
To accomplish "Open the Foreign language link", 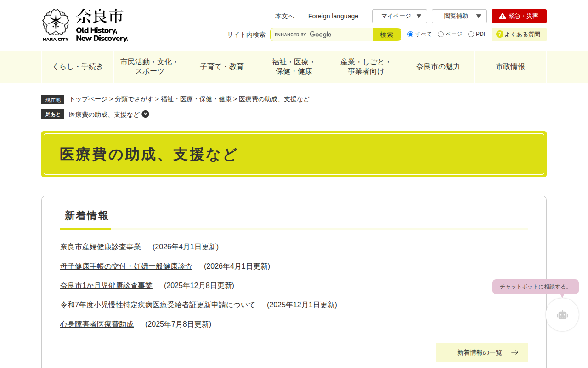I will 333,16.
